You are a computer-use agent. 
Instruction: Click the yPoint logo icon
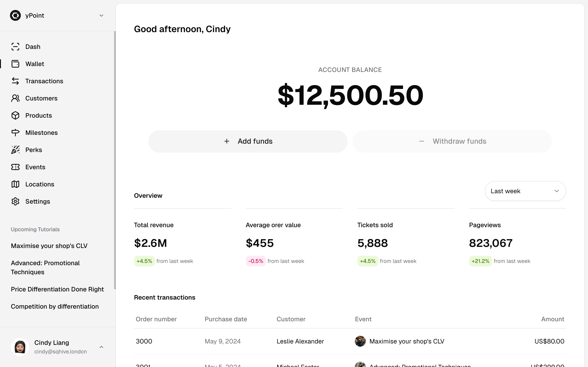click(15, 16)
